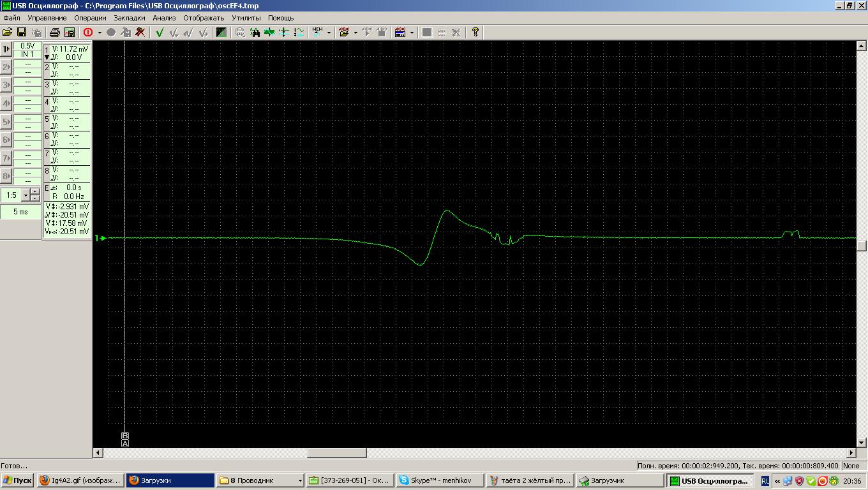Click the solid gray square toolbar icon
The height and width of the screenshot is (490, 868).
[427, 32]
